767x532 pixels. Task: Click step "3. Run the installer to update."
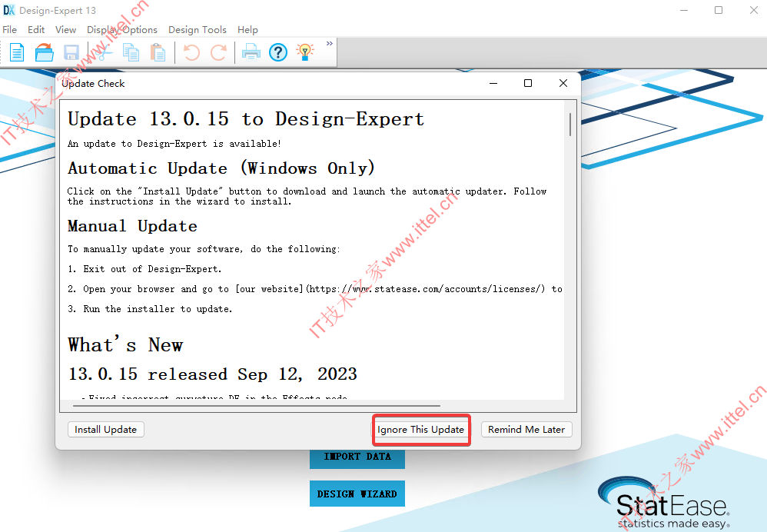[x=150, y=309]
